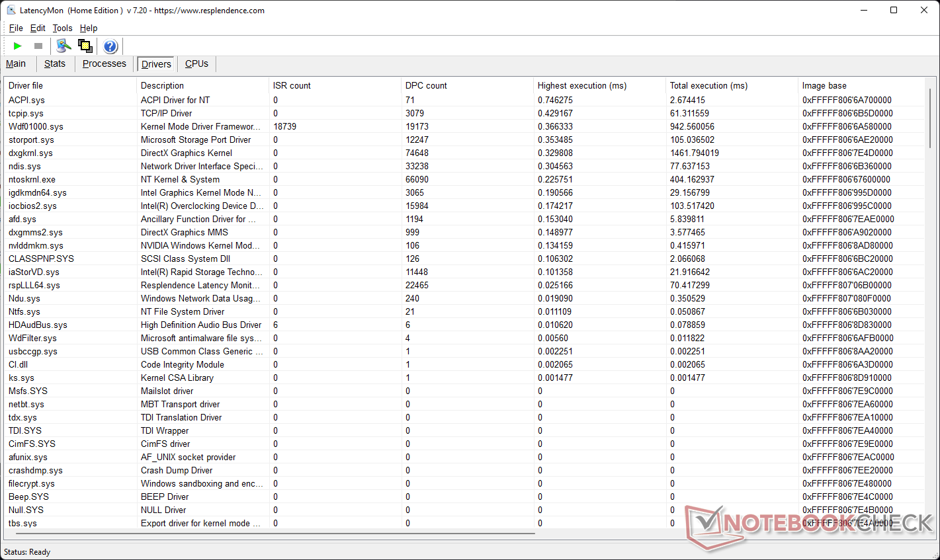Select the ACPI.sys driver row
The height and width of the screenshot is (560, 940).
pos(465,100)
